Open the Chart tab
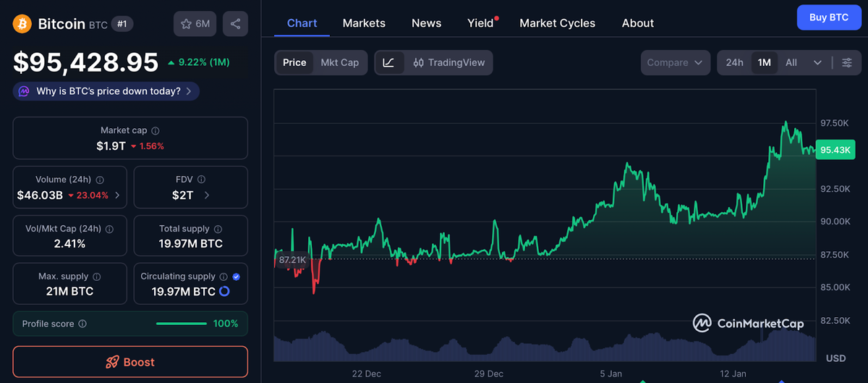The width and height of the screenshot is (868, 383). click(302, 22)
